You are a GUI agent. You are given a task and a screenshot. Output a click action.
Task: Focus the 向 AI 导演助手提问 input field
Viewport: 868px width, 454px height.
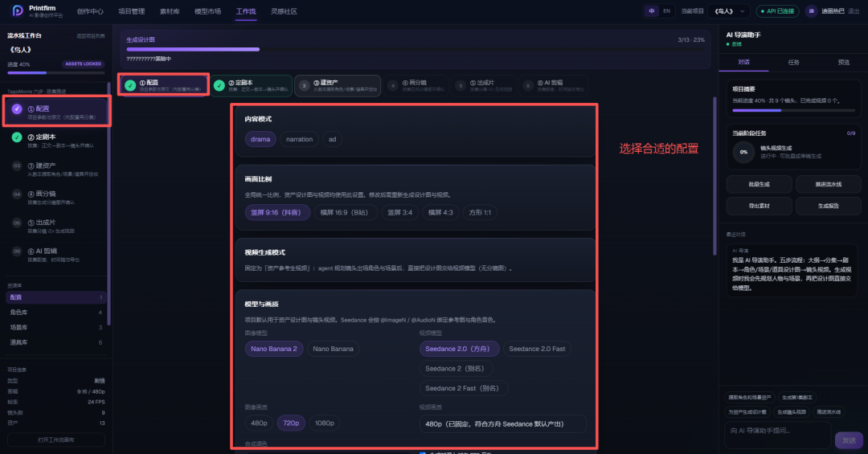click(x=777, y=435)
